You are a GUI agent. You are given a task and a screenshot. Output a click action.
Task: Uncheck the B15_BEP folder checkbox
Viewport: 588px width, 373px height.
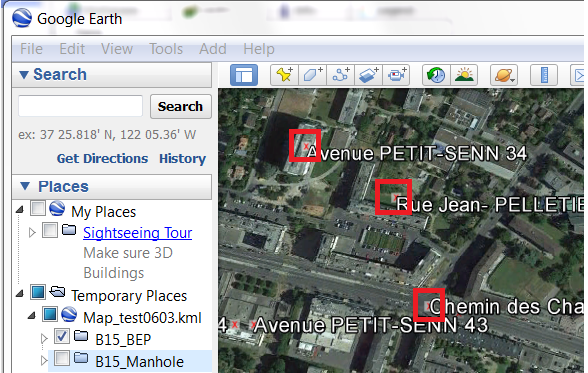pos(62,336)
